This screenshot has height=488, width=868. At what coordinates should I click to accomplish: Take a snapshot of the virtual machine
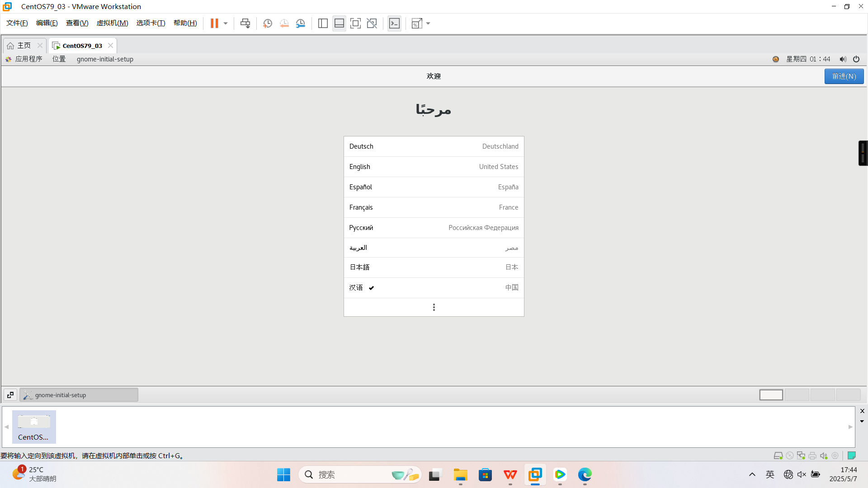268,23
